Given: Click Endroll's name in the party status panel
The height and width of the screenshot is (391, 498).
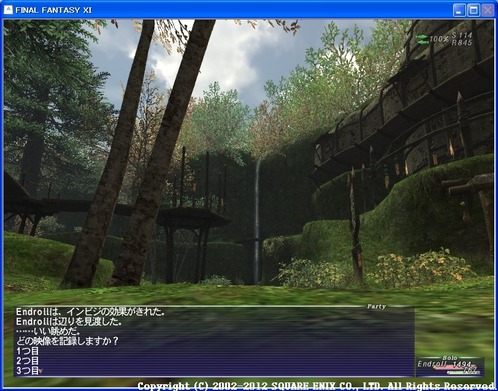Looking at the screenshot, I should click(432, 364).
